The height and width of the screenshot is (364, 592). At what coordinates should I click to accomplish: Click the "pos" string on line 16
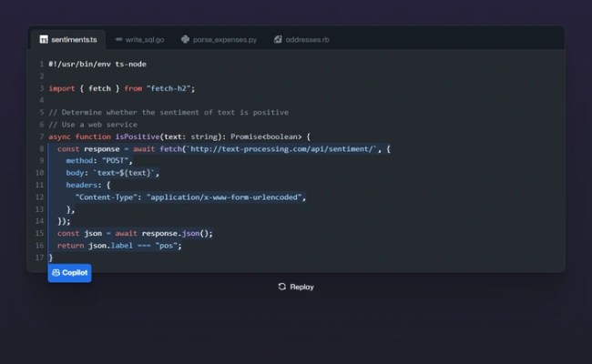tap(166, 246)
